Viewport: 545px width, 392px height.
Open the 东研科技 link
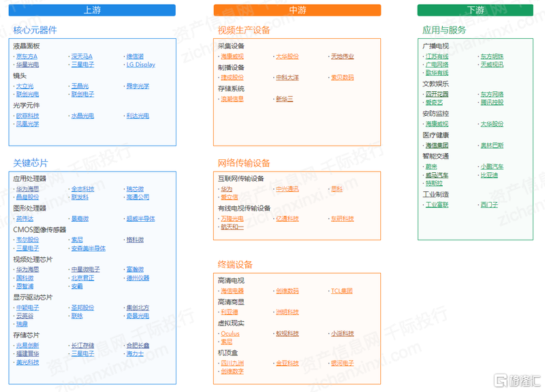(x=343, y=218)
